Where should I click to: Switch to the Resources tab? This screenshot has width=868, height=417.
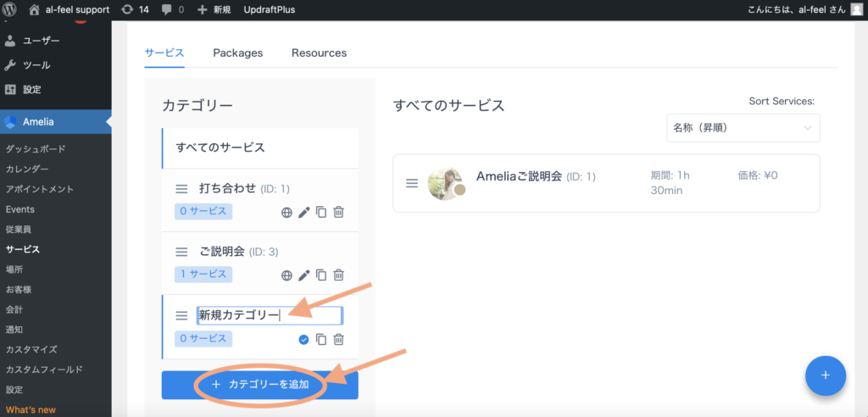tap(319, 53)
